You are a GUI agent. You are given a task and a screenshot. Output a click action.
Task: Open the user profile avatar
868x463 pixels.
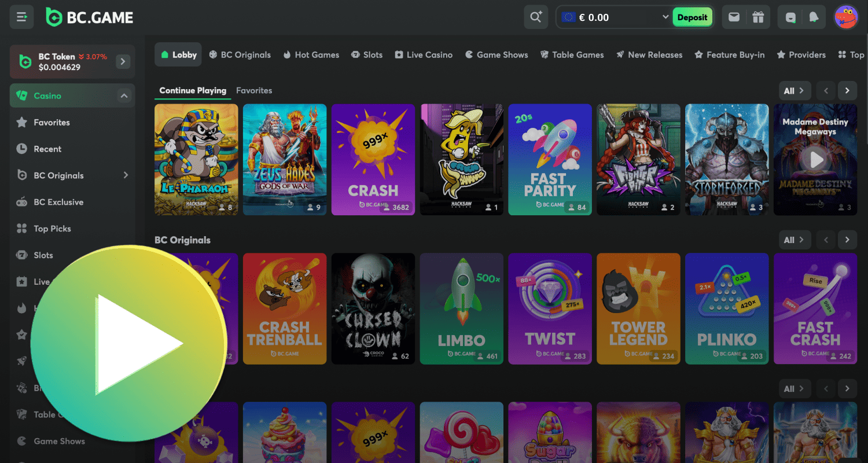[x=846, y=17]
